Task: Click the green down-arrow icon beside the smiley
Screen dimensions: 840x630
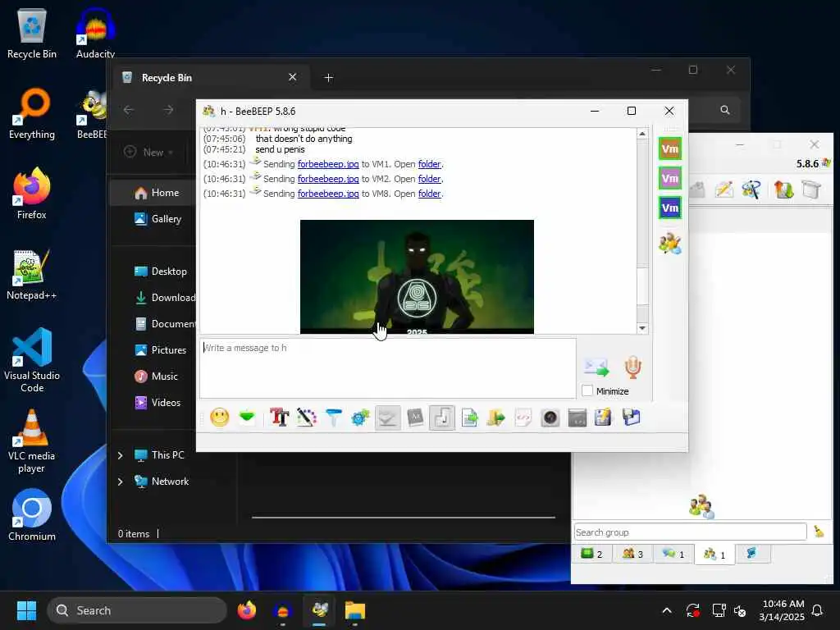Action: coord(247,417)
